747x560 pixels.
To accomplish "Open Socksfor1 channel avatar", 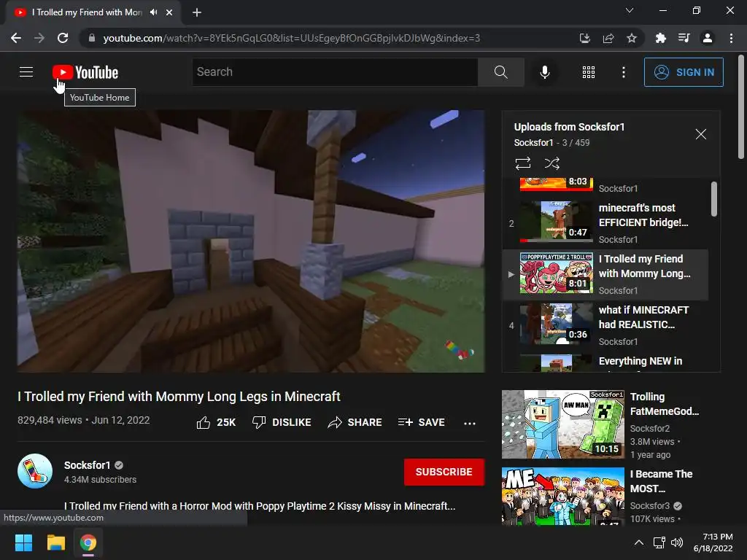I will pyautogui.click(x=35, y=471).
